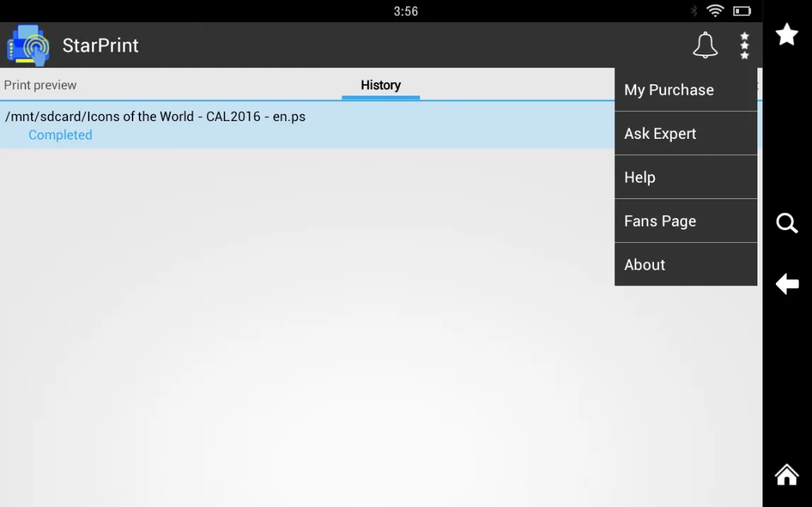Click the star icon in the side bar
This screenshot has height=507, width=812.
pyautogui.click(x=786, y=34)
